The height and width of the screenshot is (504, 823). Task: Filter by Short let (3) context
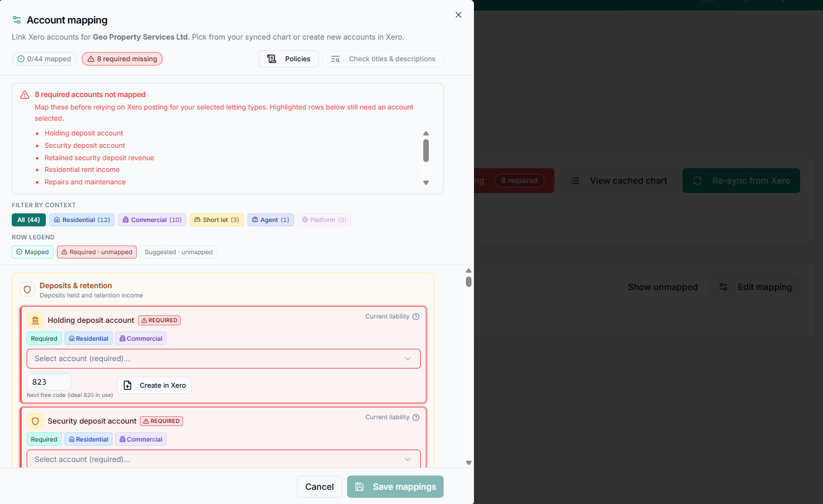click(x=217, y=220)
